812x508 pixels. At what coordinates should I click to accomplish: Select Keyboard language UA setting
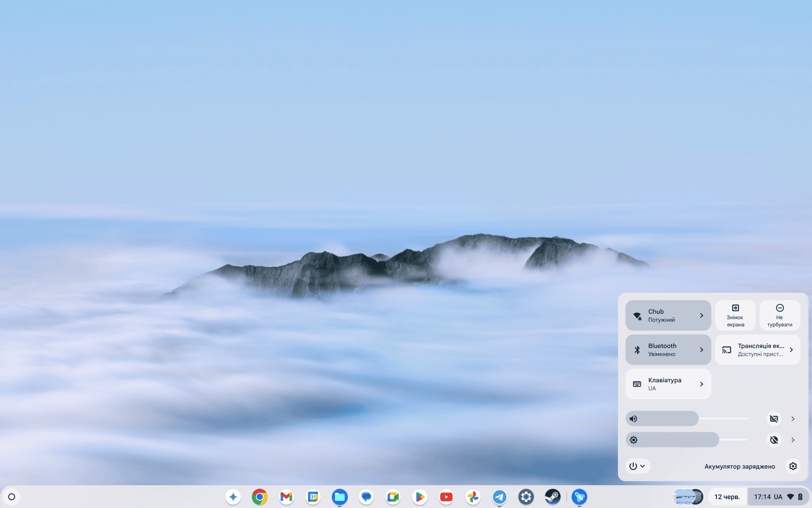[x=668, y=384]
